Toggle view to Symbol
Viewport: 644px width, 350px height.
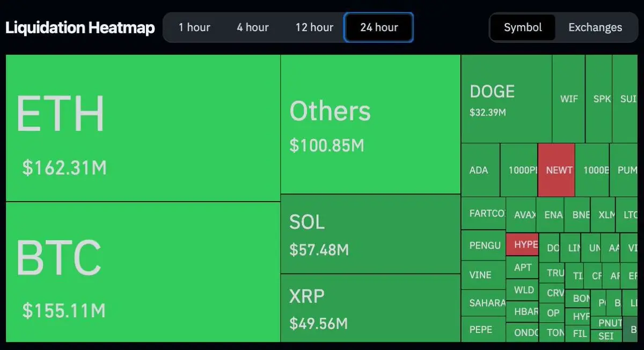[x=523, y=27]
